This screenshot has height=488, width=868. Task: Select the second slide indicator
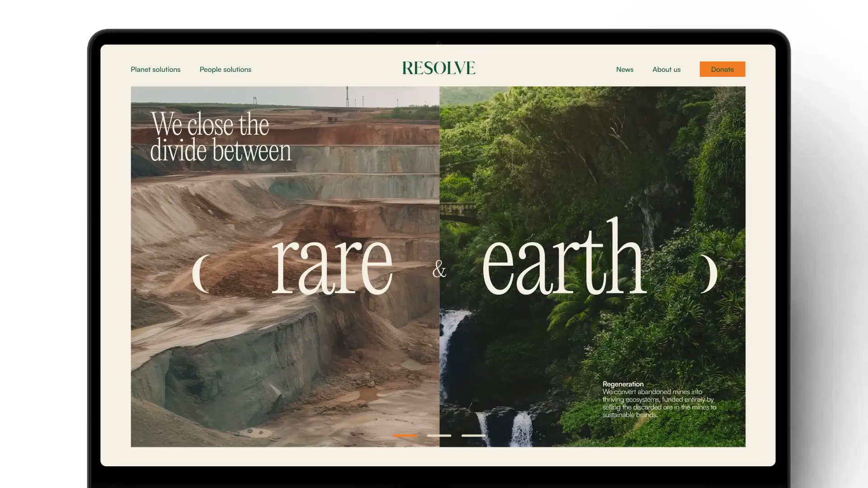pyautogui.click(x=439, y=436)
